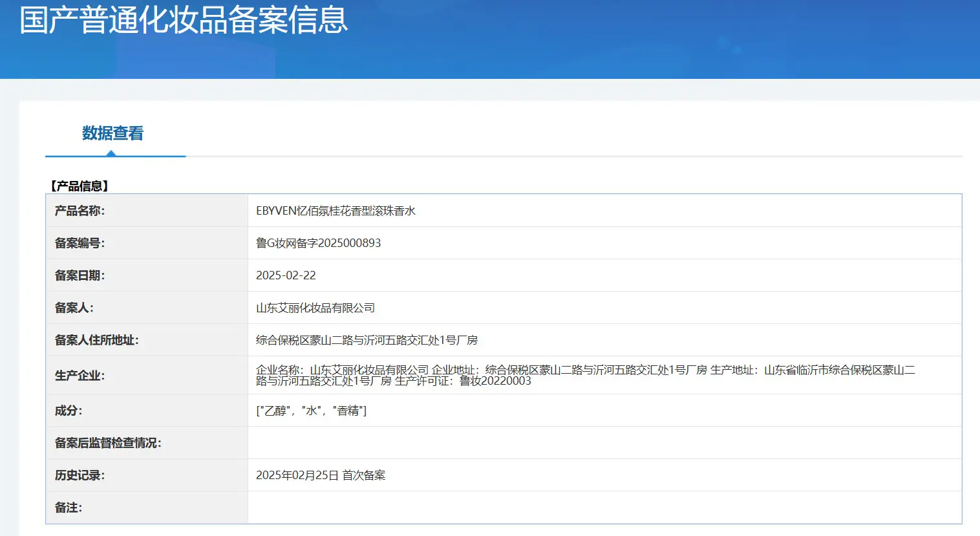Screen dimensions: 980x536
Task: Click the 成分 label cell
Action: [x=147, y=411]
